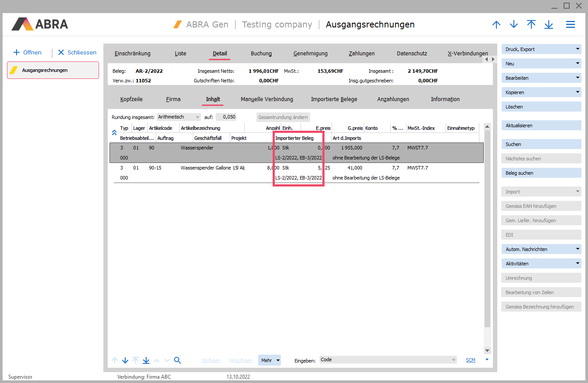Jump to first record using header top arrow
The width and height of the screenshot is (588, 383).
(531, 25)
